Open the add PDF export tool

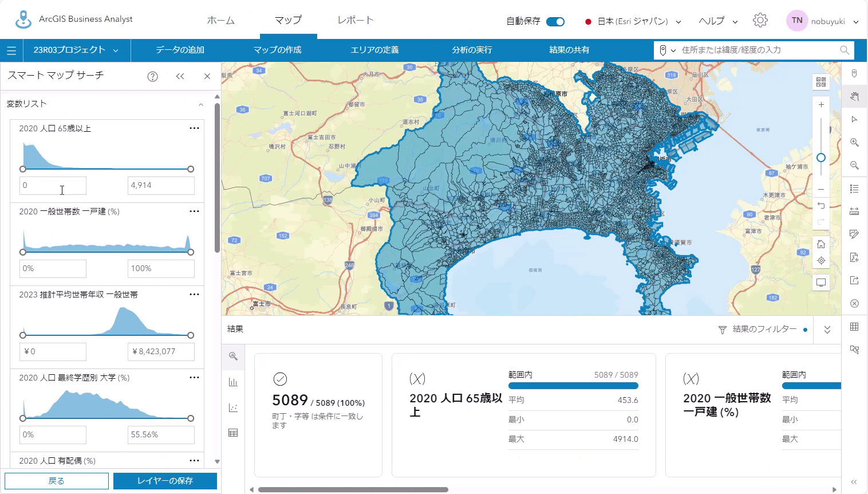[854, 257]
